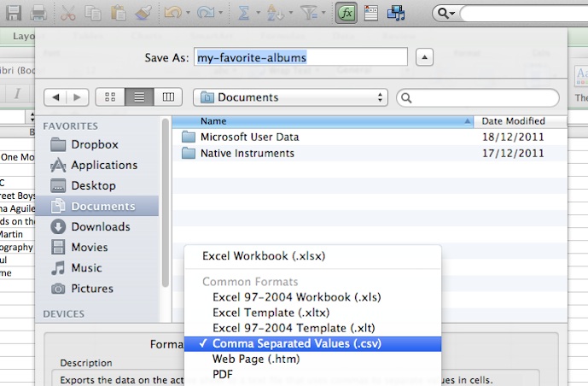Choose Comma Separated Values (.csv) format
The height and width of the screenshot is (386, 588).
[312, 343]
